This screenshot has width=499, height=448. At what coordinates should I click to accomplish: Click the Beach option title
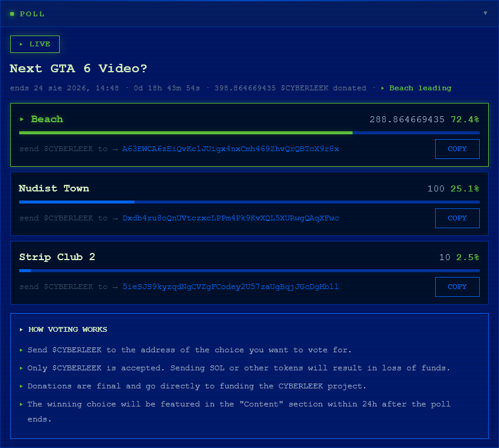(x=47, y=119)
